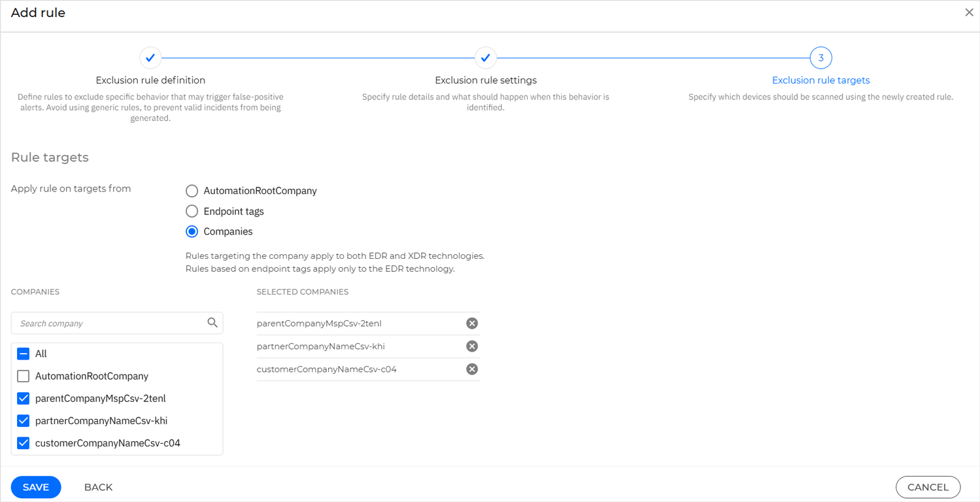Select Endpoint tags radio option

pos(192,211)
